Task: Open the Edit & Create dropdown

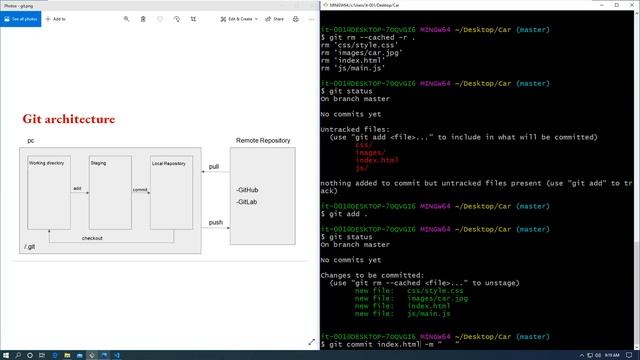Action: pyautogui.click(x=239, y=19)
